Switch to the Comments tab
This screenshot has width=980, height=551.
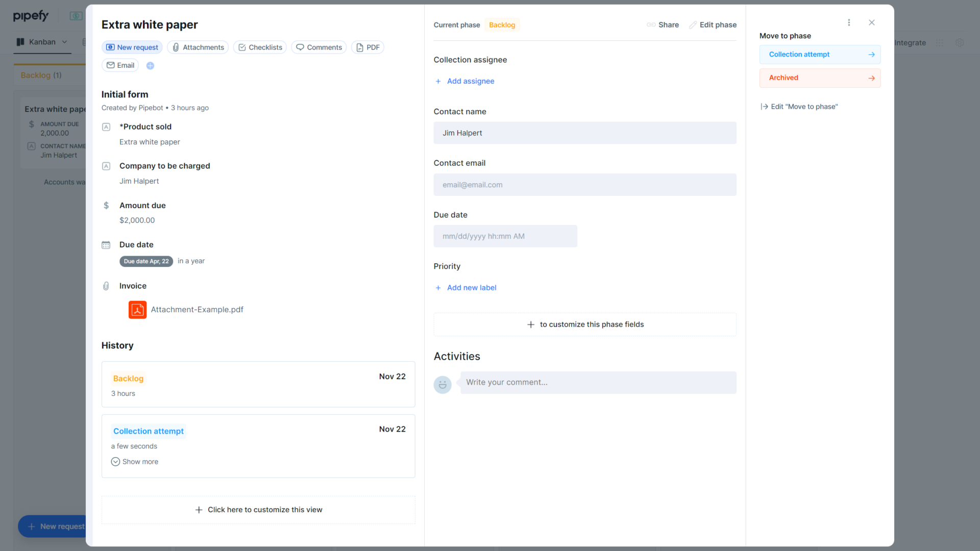318,47
